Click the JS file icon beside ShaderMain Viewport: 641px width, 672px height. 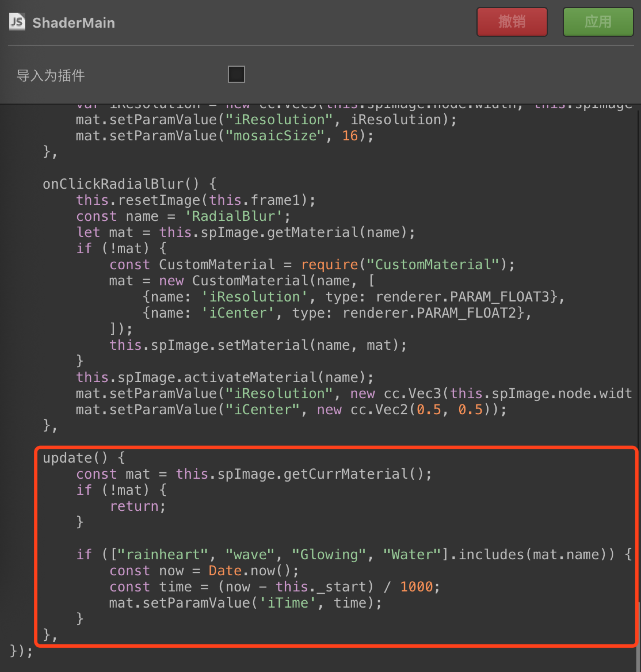click(17, 22)
